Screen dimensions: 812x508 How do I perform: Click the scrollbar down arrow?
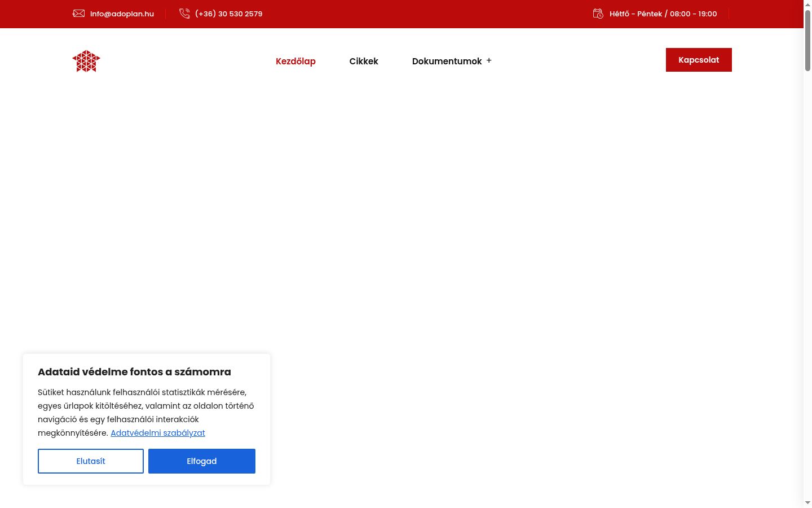tap(807, 502)
